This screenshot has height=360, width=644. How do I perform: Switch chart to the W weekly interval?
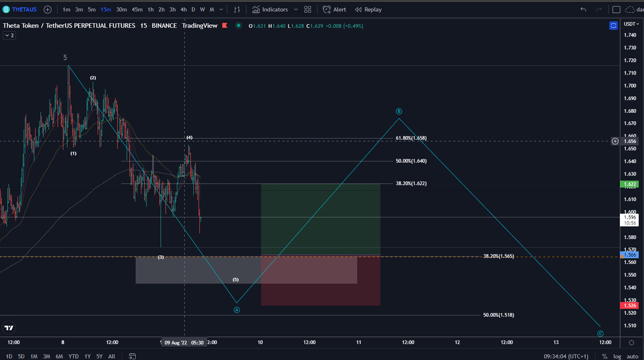[202, 9]
